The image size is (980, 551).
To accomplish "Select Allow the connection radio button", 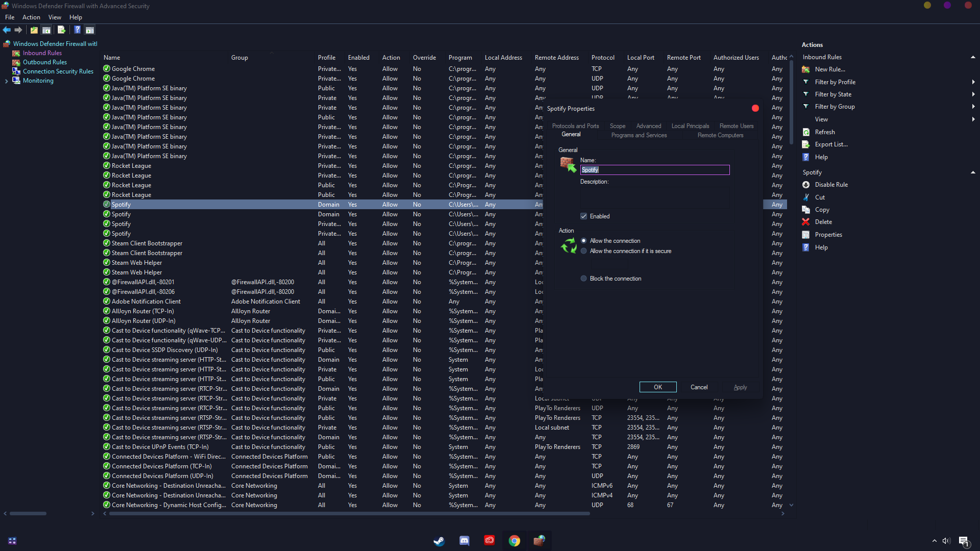I will click(x=584, y=241).
